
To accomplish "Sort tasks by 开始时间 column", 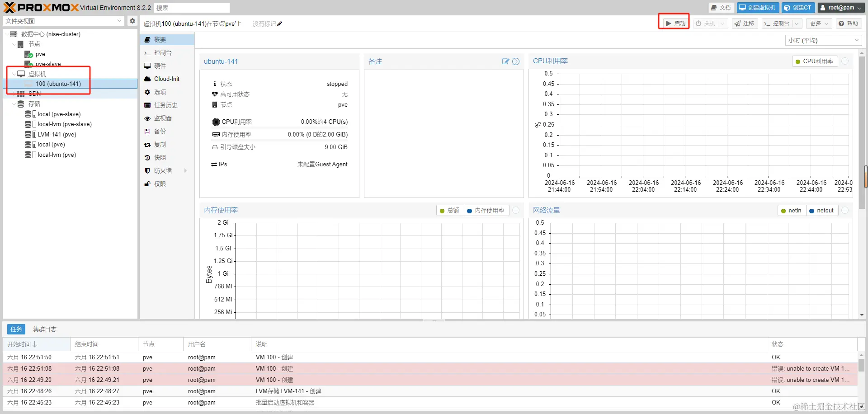I will pos(37,344).
